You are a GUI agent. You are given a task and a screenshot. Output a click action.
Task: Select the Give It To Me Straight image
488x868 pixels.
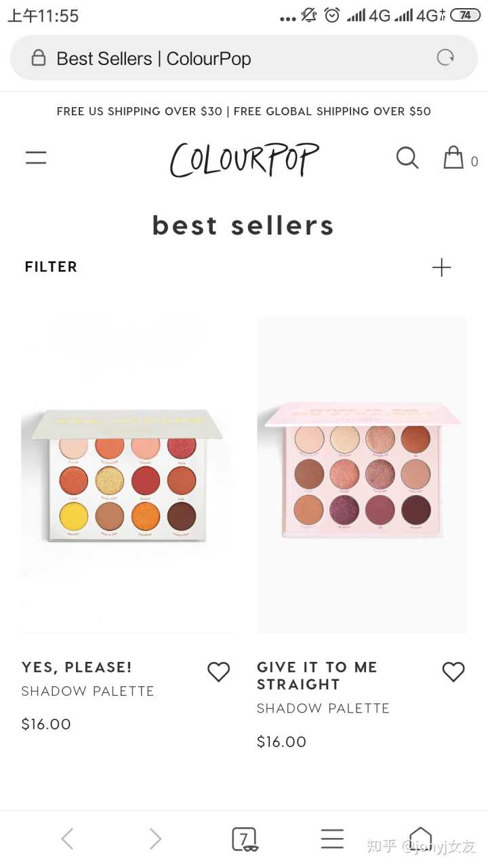click(362, 475)
